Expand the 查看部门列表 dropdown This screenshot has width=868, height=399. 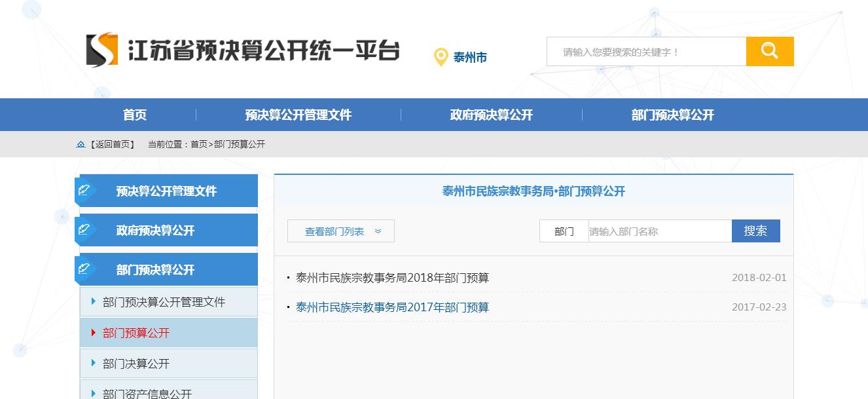pos(340,231)
